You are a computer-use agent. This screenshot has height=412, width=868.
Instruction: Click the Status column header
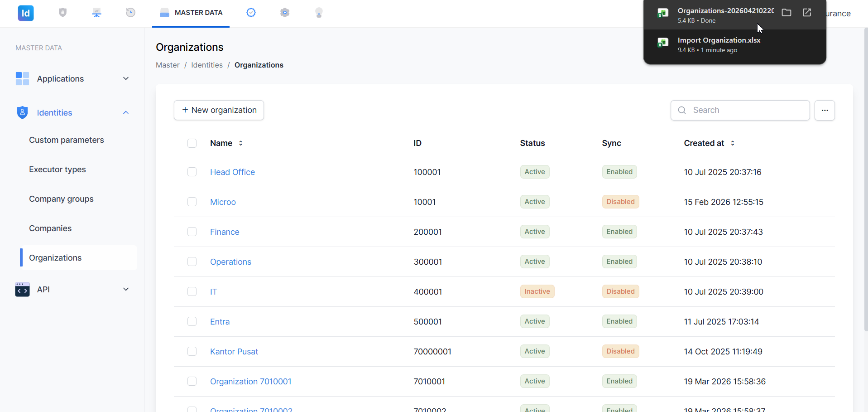(532, 143)
